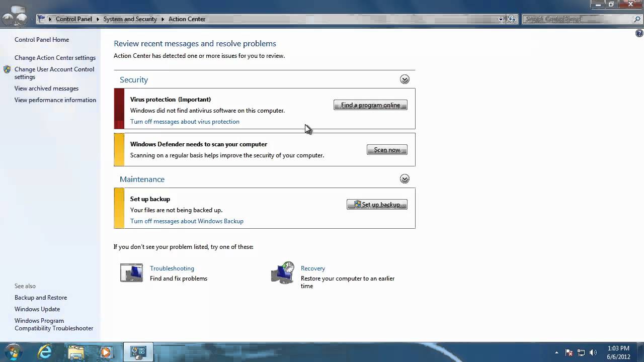Image resolution: width=644 pixels, height=362 pixels.
Task: Open the address bar history dropdown
Action: [x=501, y=19]
